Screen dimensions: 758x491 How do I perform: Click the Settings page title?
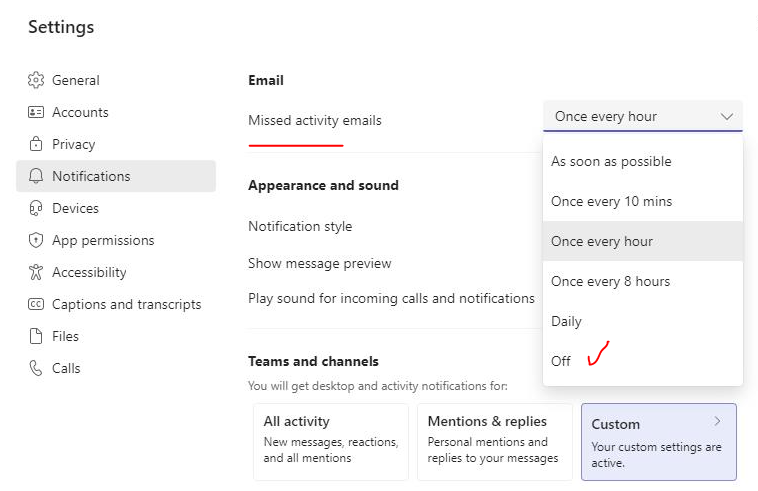(x=61, y=27)
